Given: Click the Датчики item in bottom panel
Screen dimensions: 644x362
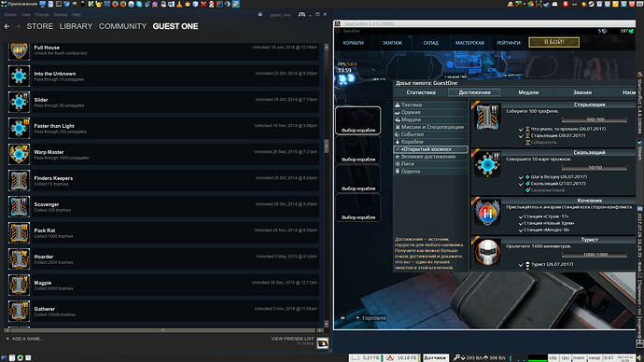Looking at the screenshot, I should (x=435, y=358).
